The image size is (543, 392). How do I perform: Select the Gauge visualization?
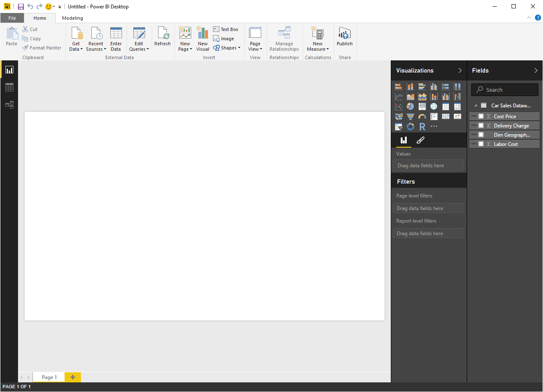coord(422,117)
